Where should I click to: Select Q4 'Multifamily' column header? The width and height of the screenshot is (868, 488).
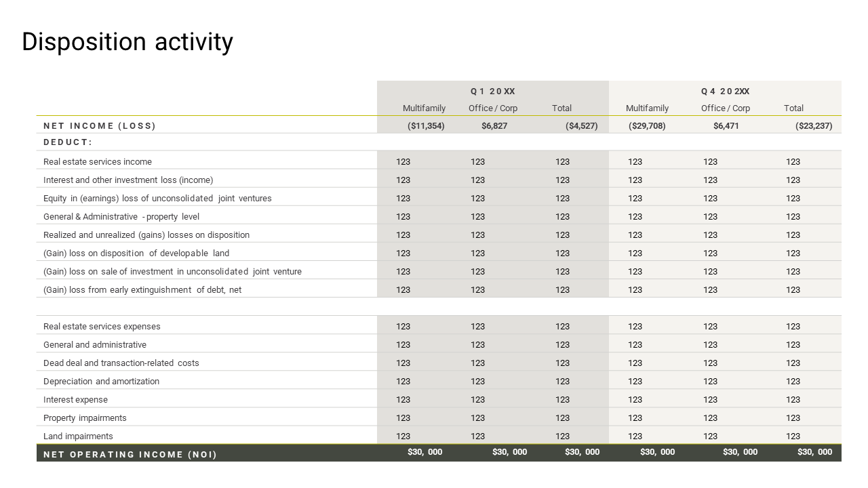[647, 108]
